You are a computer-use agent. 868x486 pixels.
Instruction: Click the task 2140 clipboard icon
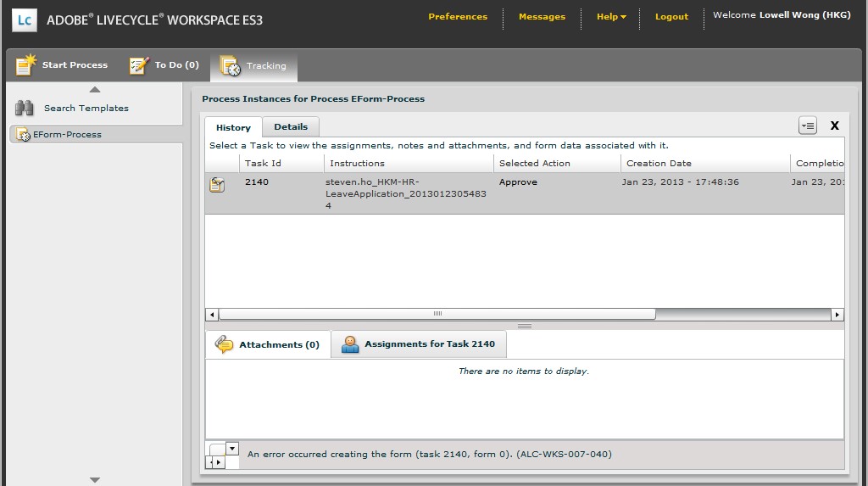coord(217,185)
